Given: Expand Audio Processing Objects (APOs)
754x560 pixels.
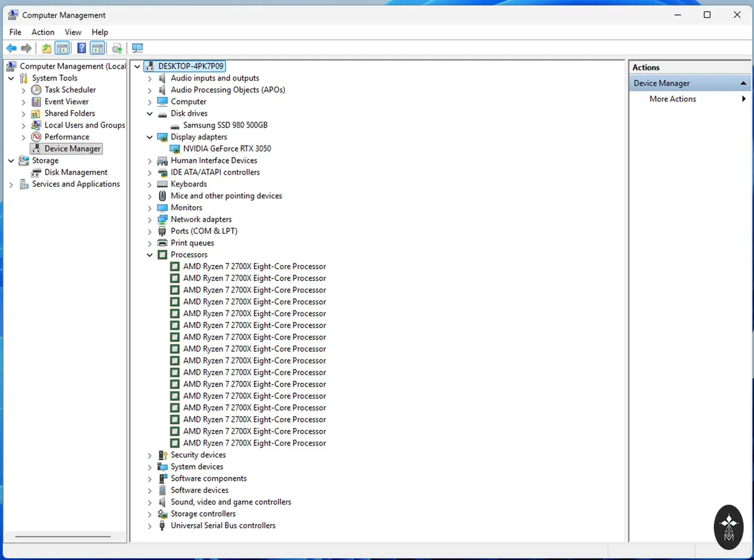Looking at the screenshot, I should coord(150,91).
